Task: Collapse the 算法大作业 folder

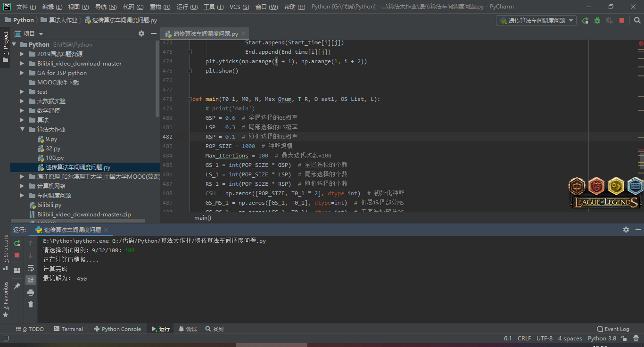Action: tap(22, 130)
